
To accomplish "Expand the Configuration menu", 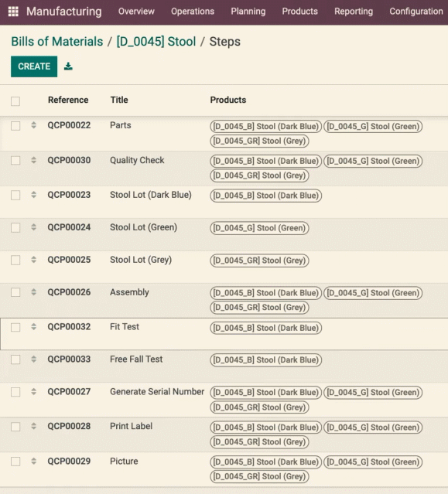I will (416, 12).
